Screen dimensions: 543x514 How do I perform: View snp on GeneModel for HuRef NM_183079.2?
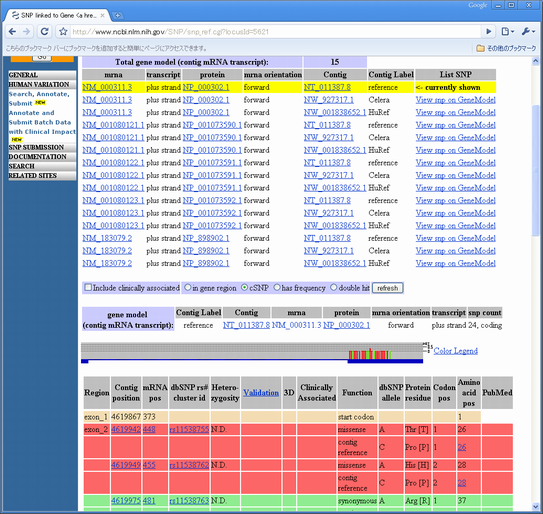[x=455, y=263]
